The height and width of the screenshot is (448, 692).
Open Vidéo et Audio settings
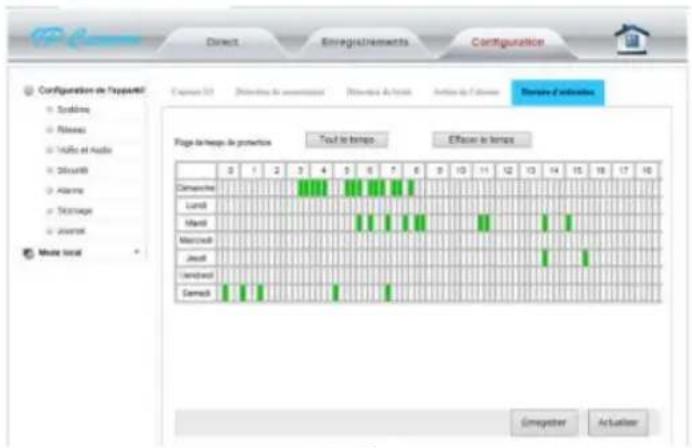84,150
